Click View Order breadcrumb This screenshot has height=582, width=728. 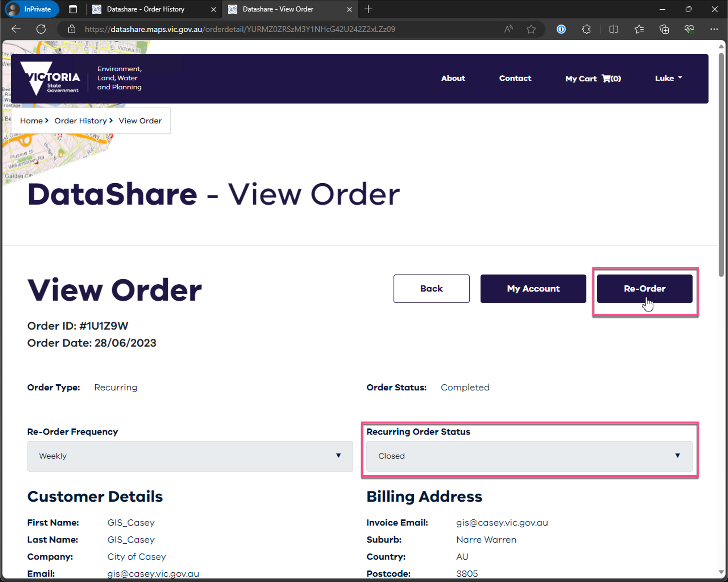[140, 121]
